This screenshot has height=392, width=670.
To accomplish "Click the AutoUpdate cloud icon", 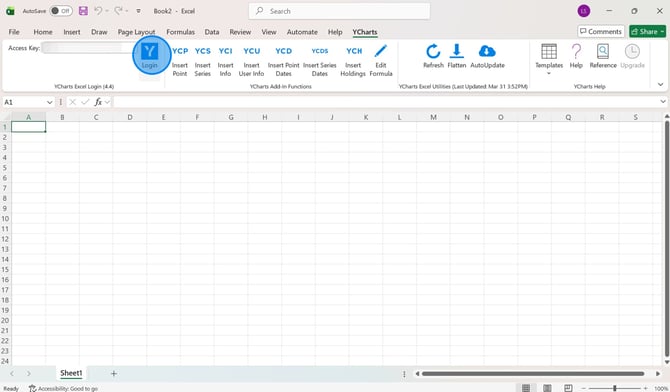I will click(x=487, y=51).
